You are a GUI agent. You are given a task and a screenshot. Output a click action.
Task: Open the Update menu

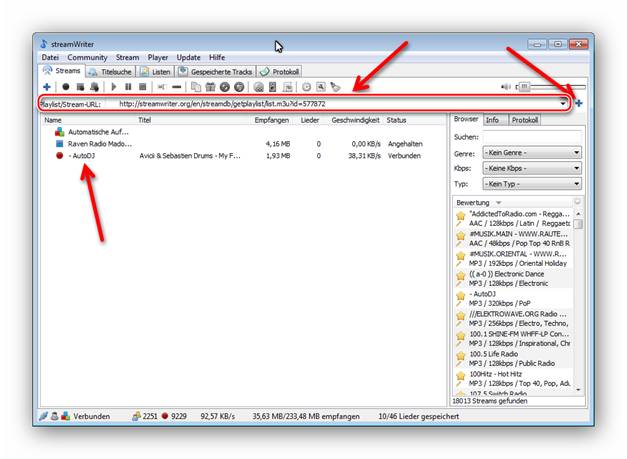(x=188, y=58)
